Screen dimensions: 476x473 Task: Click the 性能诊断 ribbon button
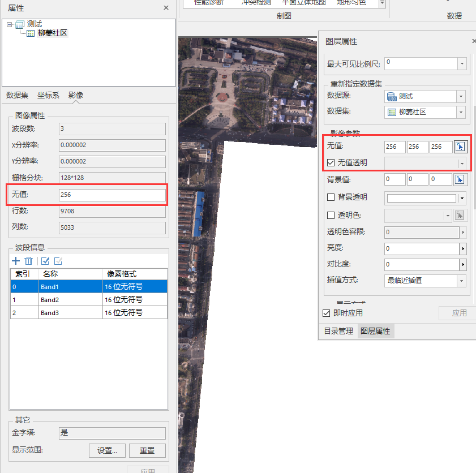click(x=208, y=3)
